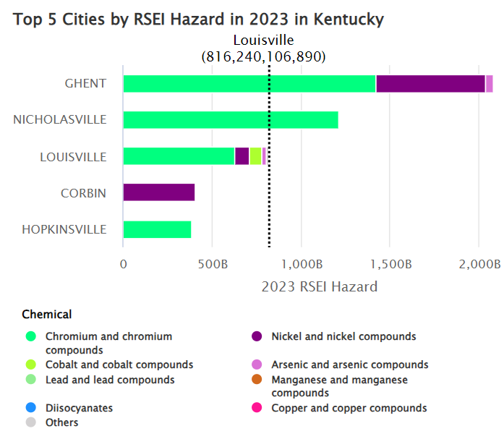The width and height of the screenshot is (504, 439).
Task: Click the HOPKINSVILLE axis label
Action: (64, 229)
